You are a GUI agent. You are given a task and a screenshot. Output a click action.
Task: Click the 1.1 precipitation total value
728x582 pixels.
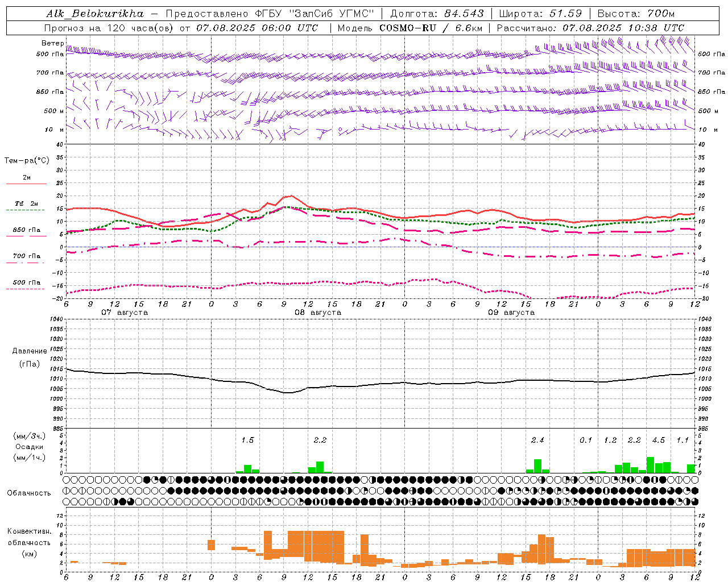pos(682,440)
